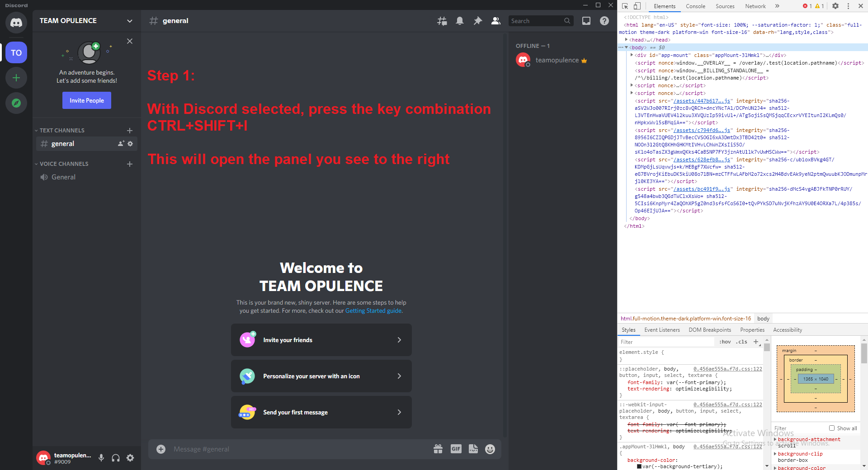Click the Add a Server plus icon
The width and height of the screenshot is (868, 470).
(16, 78)
